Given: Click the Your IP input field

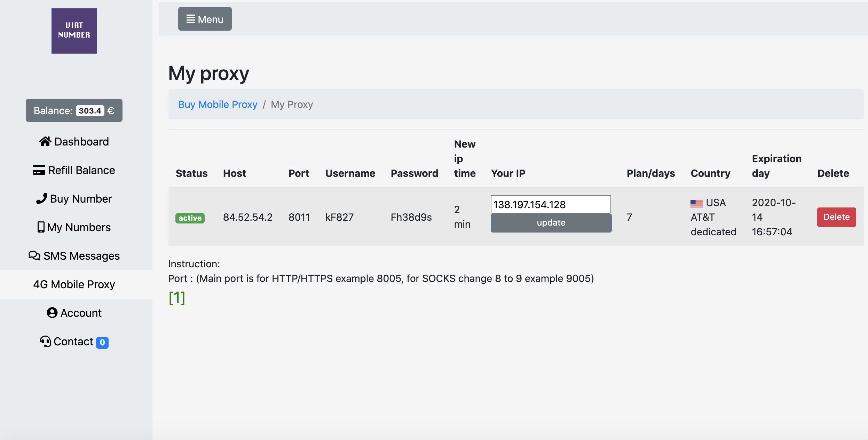Looking at the screenshot, I should 551,204.
